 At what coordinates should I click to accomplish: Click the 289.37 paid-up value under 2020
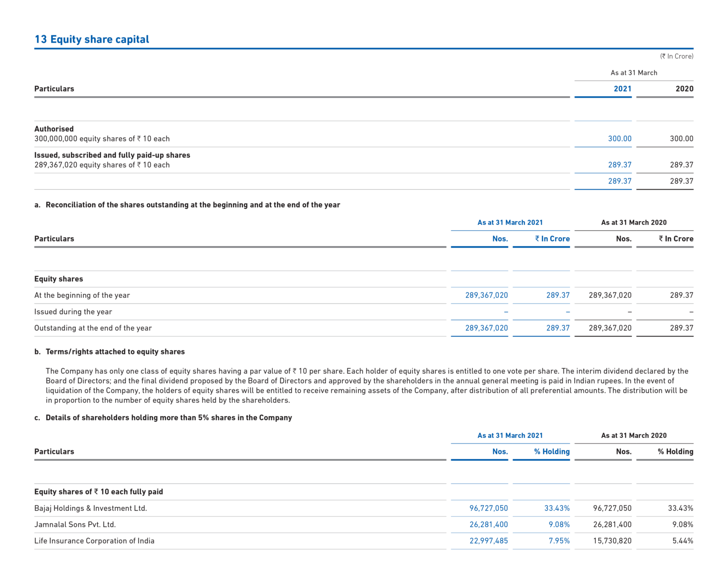(x=681, y=165)
